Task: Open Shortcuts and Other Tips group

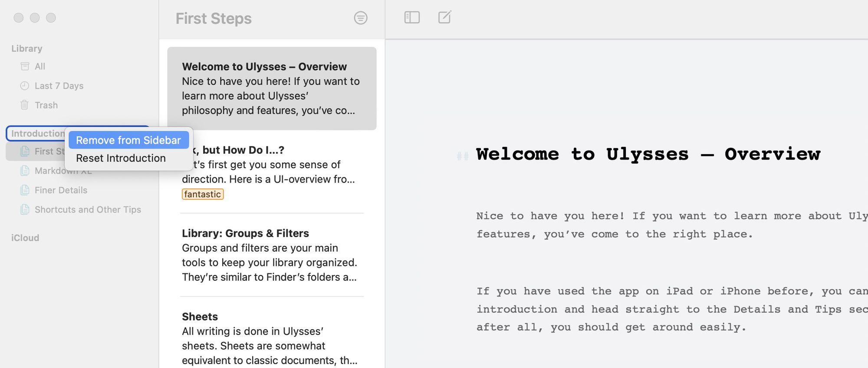Action: pyautogui.click(x=88, y=210)
